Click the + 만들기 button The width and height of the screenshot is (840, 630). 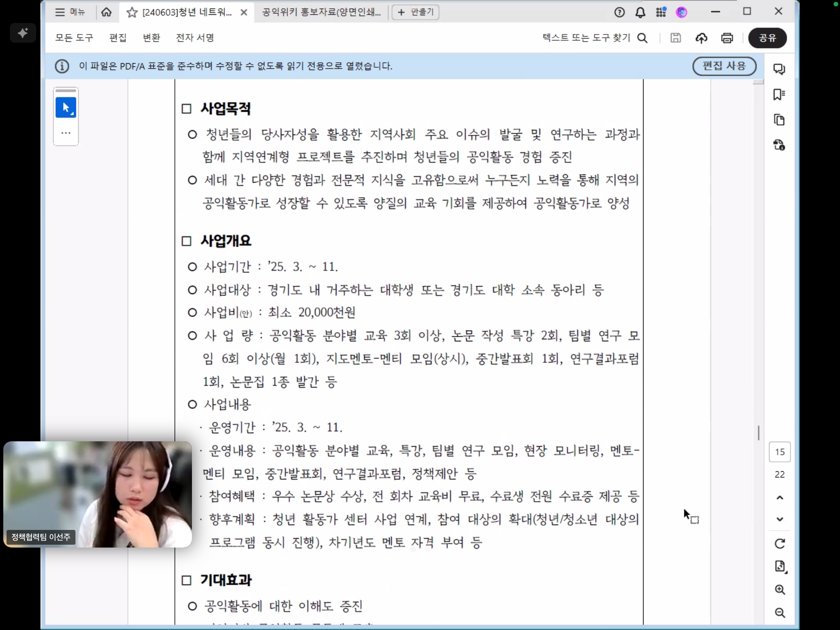point(415,12)
